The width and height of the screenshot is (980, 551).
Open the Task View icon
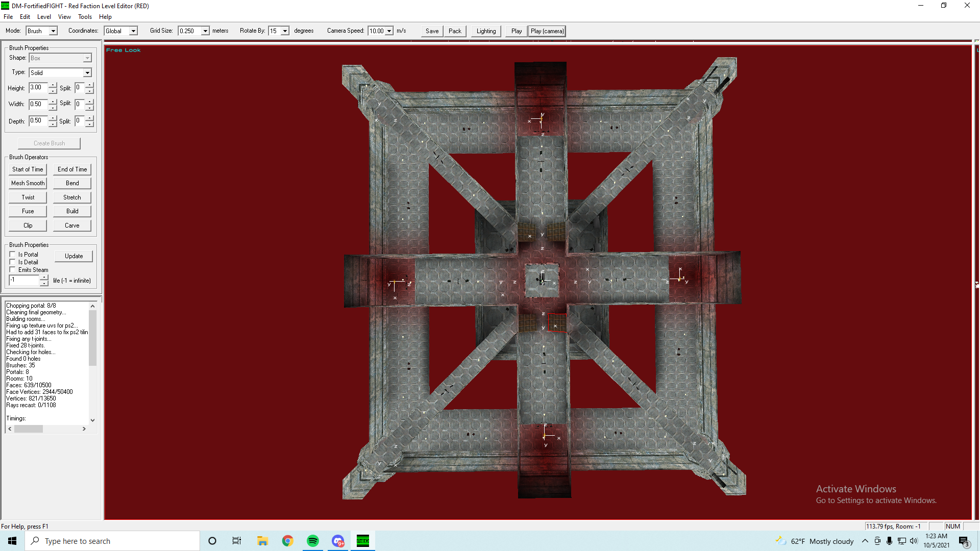pos(237,541)
